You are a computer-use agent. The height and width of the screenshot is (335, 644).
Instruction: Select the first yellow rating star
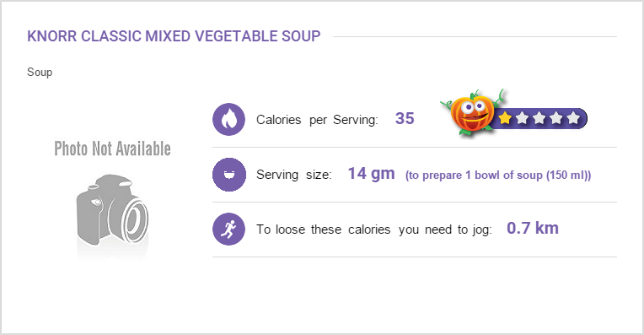click(x=505, y=118)
